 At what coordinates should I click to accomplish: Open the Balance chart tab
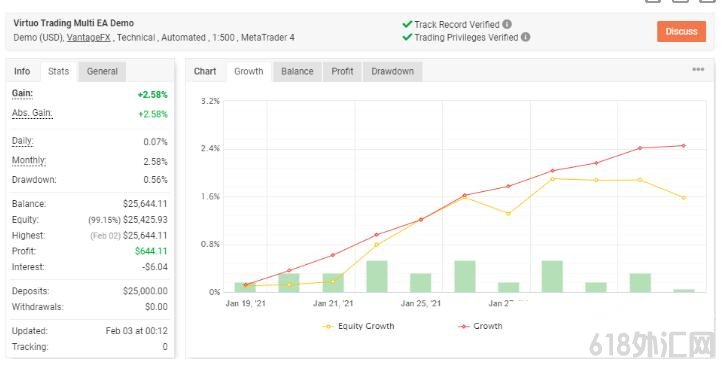click(x=297, y=71)
